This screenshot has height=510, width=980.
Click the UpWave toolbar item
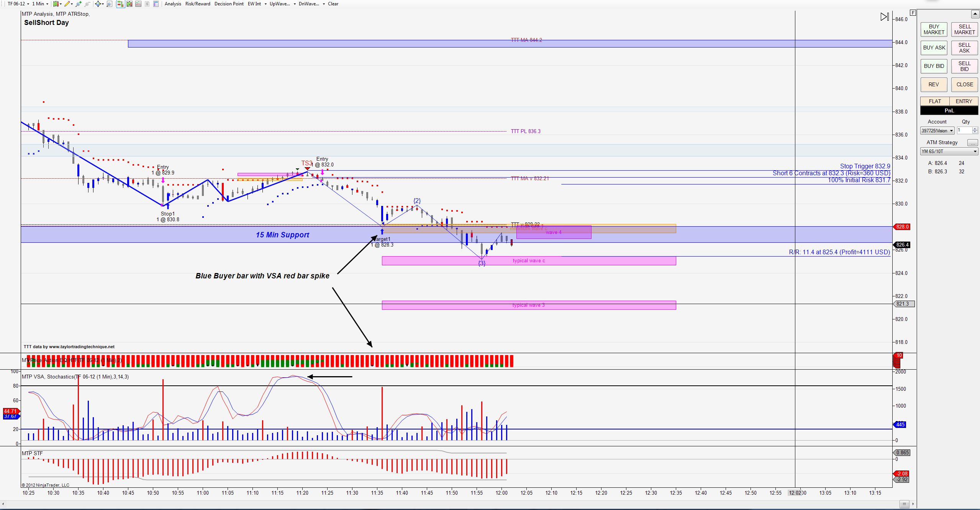(280, 4)
